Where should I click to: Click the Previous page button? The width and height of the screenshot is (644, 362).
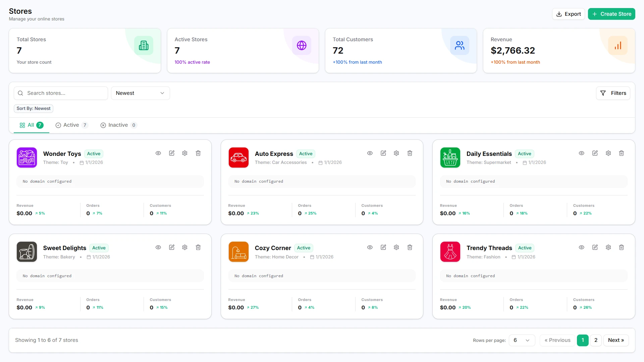point(557,340)
